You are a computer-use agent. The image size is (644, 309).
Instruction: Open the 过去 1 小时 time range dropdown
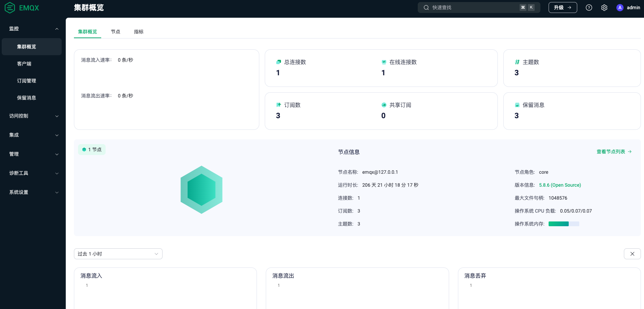[x=118, y=254]
